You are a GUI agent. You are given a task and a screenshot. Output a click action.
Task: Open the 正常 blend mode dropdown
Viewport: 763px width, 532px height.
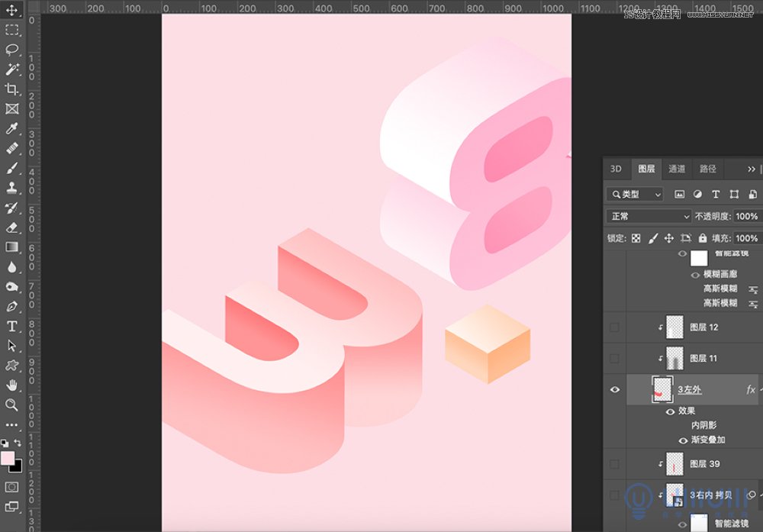(x=649, y=217)
